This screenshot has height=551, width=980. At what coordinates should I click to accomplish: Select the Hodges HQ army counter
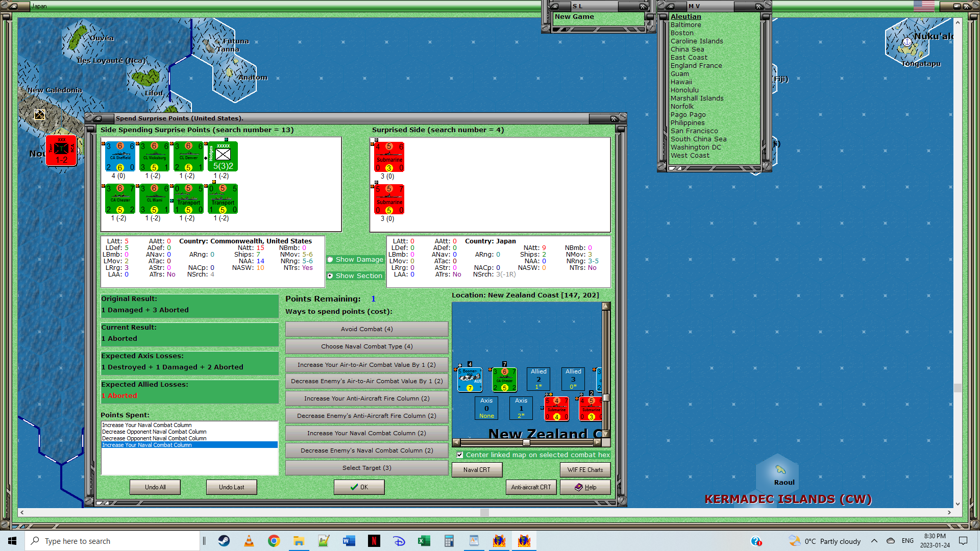[x=223, y=157]
